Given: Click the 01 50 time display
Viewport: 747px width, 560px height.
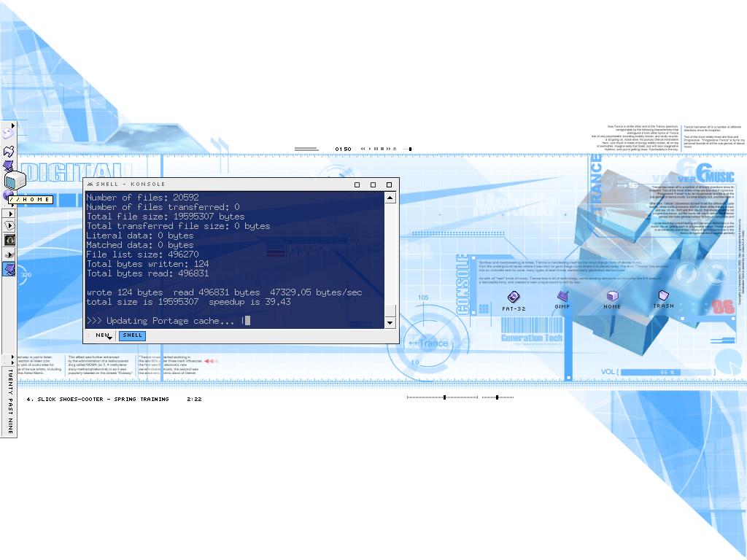Looking at the screenshot, I should [343, 149].
